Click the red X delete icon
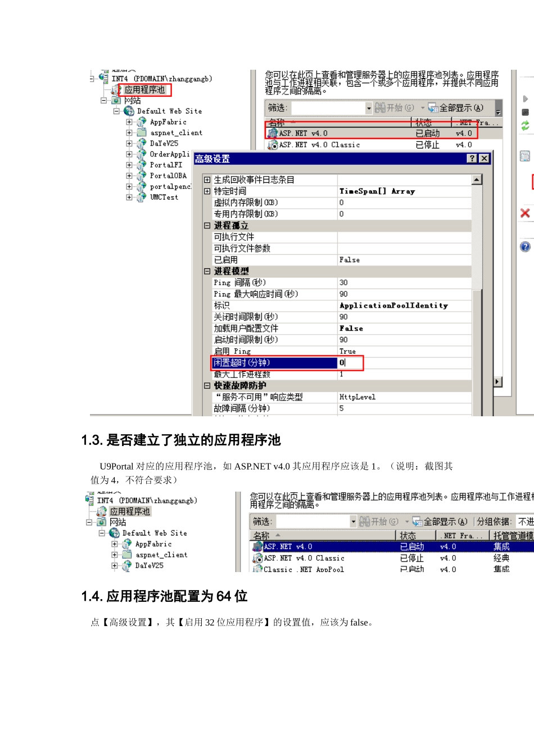The width and height of the screenshot is (534, 756). pyautogui.click(x=525, y=213)
